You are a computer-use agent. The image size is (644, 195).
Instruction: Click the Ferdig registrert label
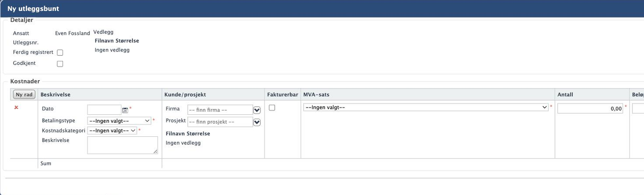33,52
